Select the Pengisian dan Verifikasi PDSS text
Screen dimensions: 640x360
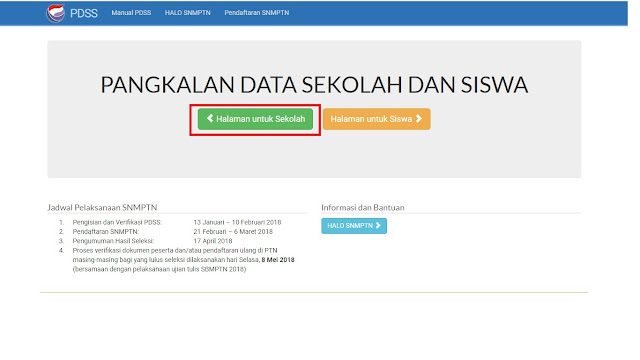pyautogui.click(x=117, y=222)
